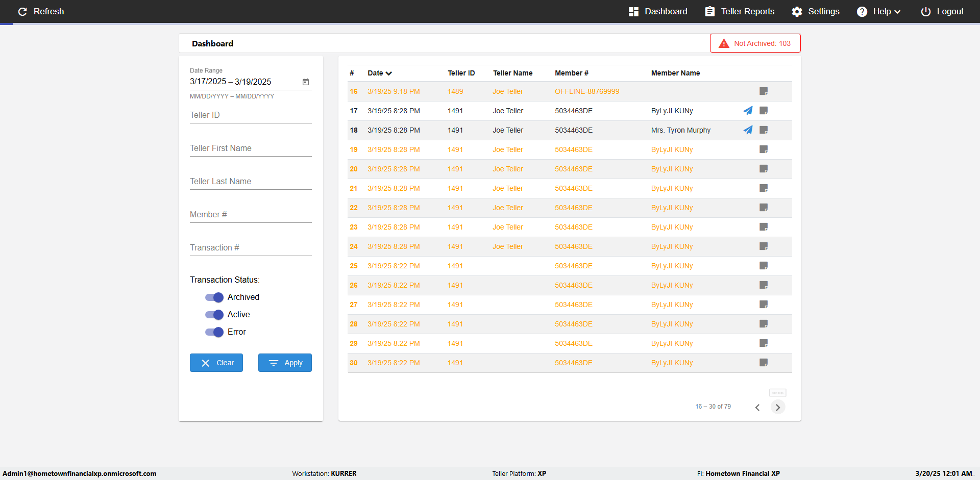
Task: Open the note icon on row 30
Action: tap(764, 363)
